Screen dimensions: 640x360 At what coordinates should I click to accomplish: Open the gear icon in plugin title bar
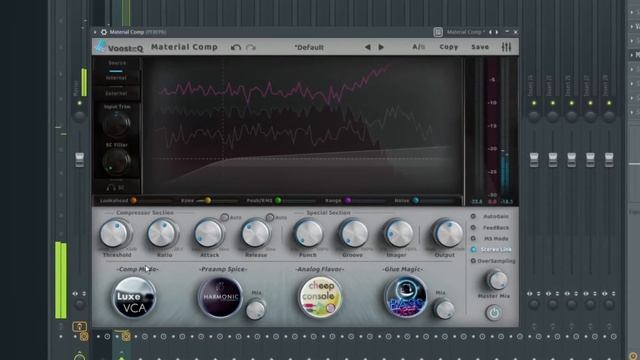pos(104,32)
